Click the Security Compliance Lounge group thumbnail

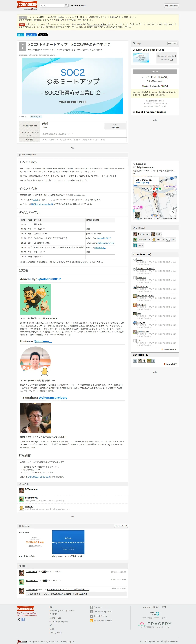[141, 58]
